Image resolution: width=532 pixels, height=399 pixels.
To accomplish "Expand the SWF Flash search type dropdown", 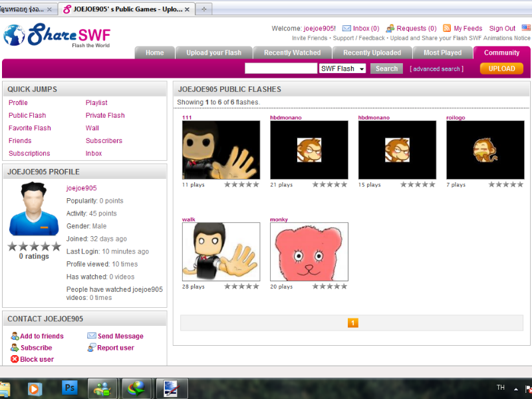I will point(342,68).
